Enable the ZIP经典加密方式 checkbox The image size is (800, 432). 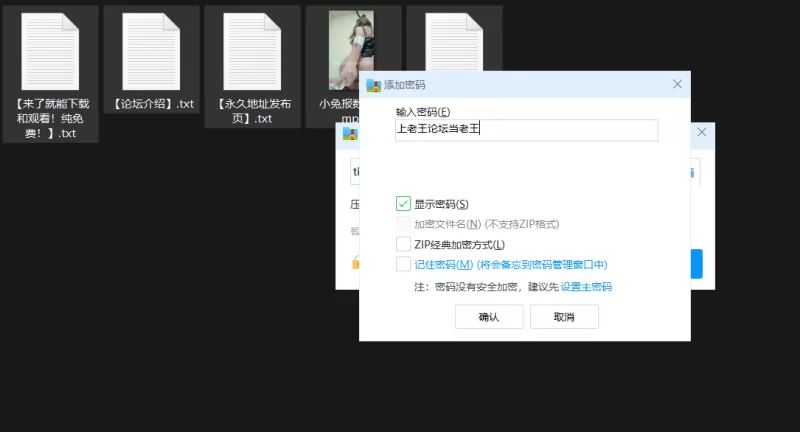pos(403,244)
